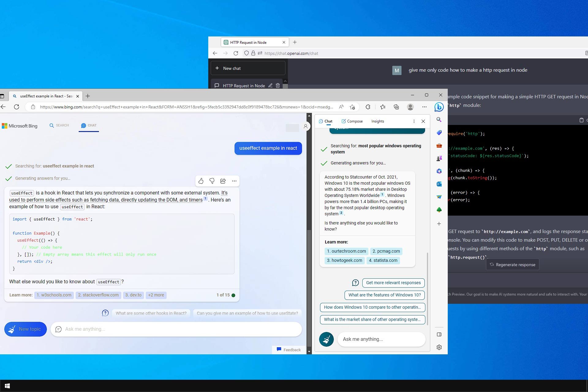
Task: Open Bing sidebar discover icon
Action: coord(439,107)
